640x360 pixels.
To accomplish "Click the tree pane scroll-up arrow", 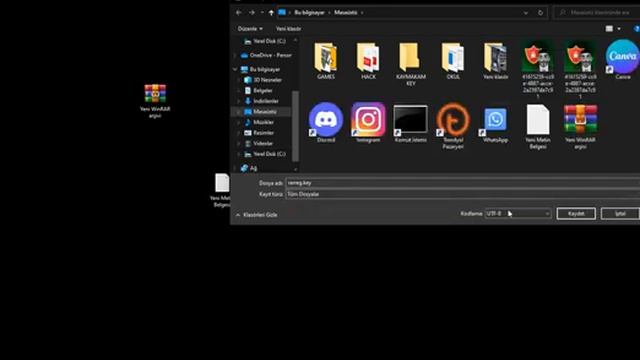I will click(x=296, y=40).
